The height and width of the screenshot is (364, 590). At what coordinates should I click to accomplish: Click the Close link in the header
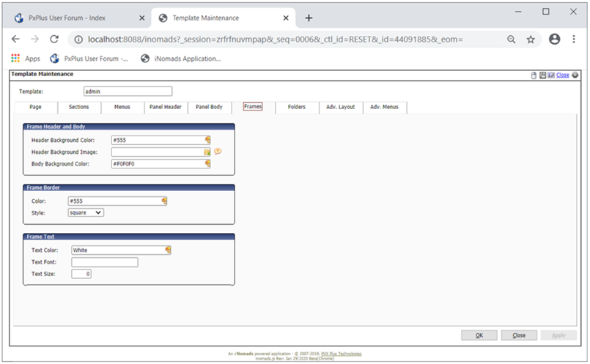click(x=562, y=75)
